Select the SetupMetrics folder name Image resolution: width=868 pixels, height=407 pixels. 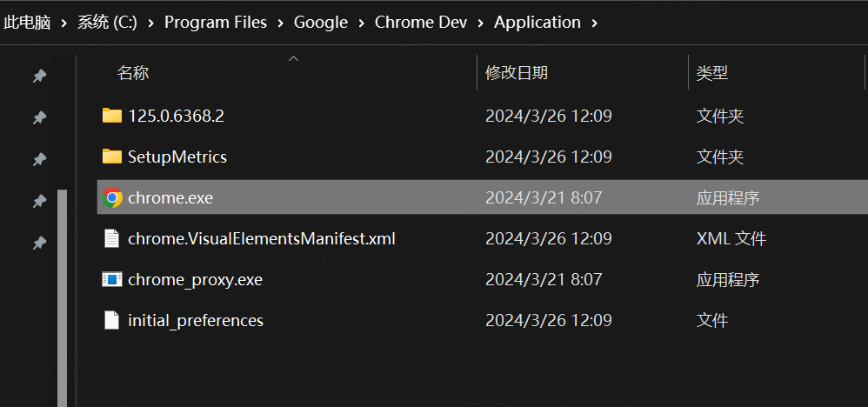pos(177,157)
